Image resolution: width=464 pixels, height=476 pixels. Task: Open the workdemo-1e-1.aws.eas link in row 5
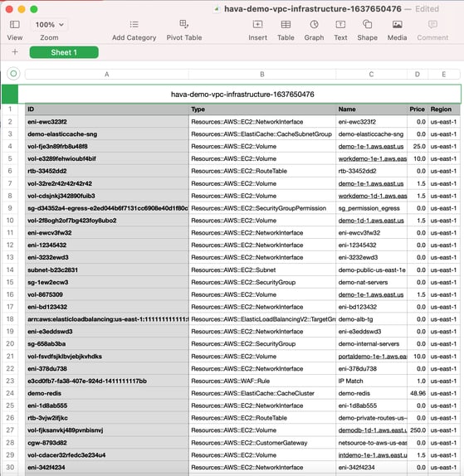coord(372,158)
